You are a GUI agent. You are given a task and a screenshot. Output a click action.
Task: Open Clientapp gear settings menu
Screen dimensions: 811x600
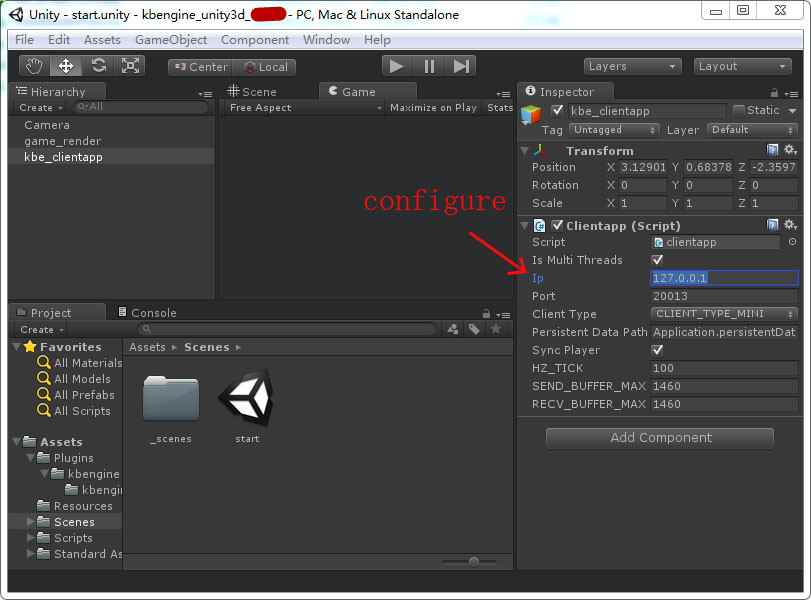pyautogui.click(x=790, y=224)
